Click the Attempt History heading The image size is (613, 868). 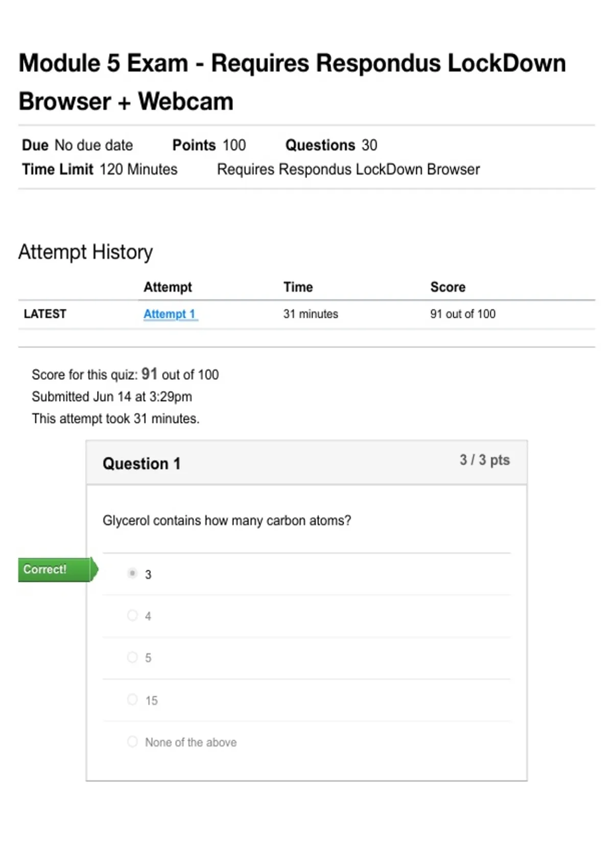point(86,252)
